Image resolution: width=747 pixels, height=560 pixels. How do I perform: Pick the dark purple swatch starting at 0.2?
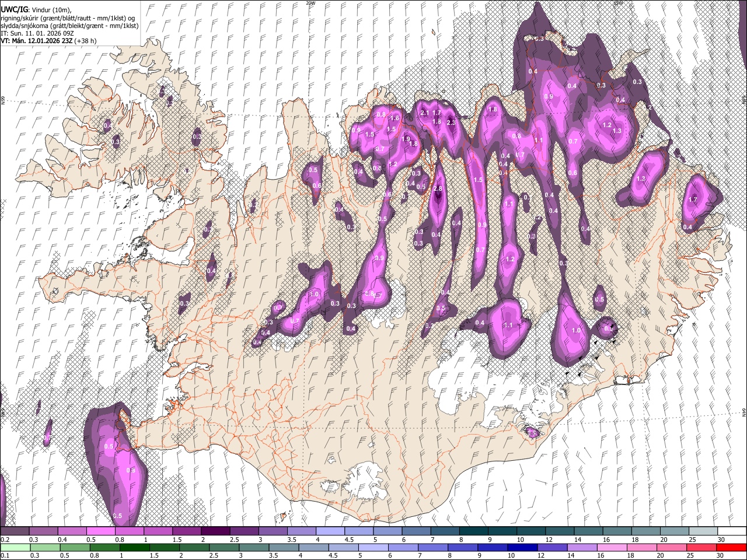point(15,531)
